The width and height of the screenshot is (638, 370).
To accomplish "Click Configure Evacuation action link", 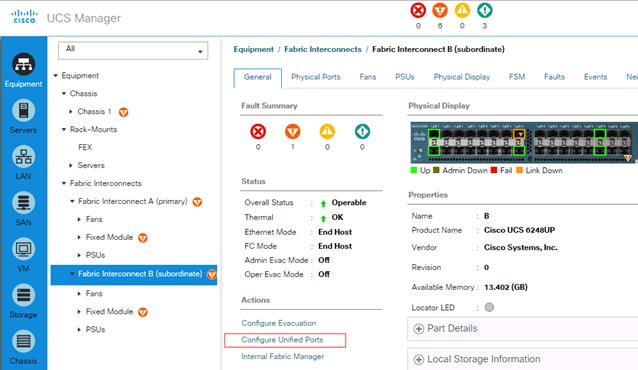I will click(x=279, y=323).
